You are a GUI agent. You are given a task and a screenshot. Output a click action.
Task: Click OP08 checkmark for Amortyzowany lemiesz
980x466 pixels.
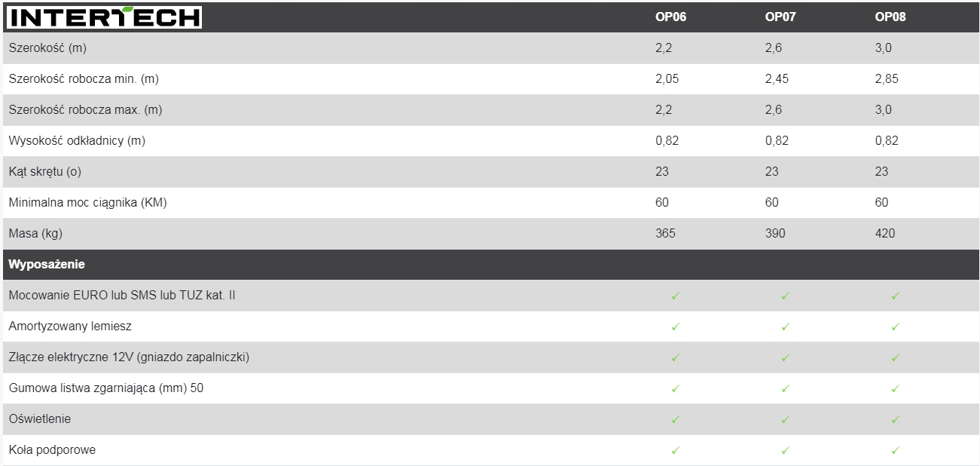[895, 327]
